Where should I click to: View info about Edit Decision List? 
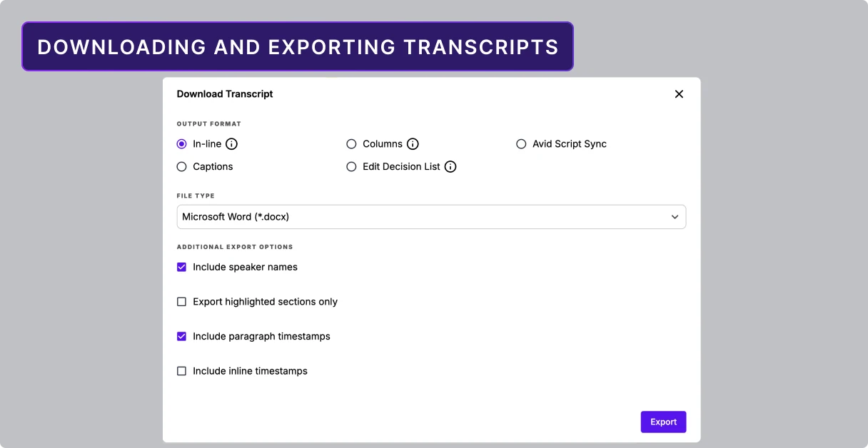(450, 166)
